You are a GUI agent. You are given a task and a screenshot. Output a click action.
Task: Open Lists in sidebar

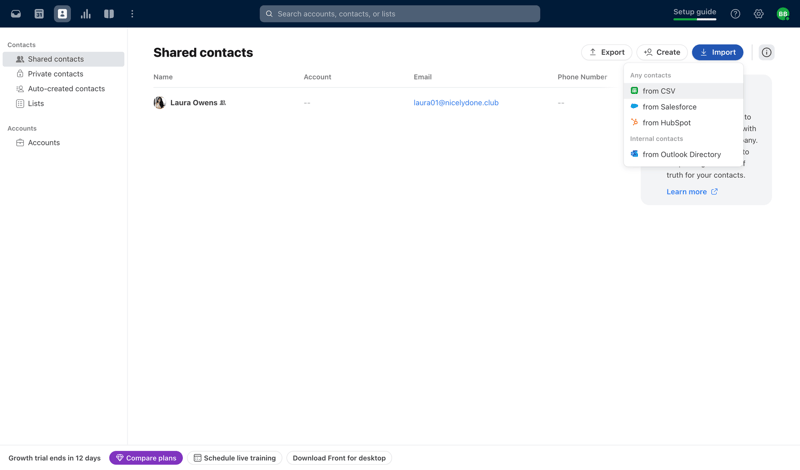(63, 104)
